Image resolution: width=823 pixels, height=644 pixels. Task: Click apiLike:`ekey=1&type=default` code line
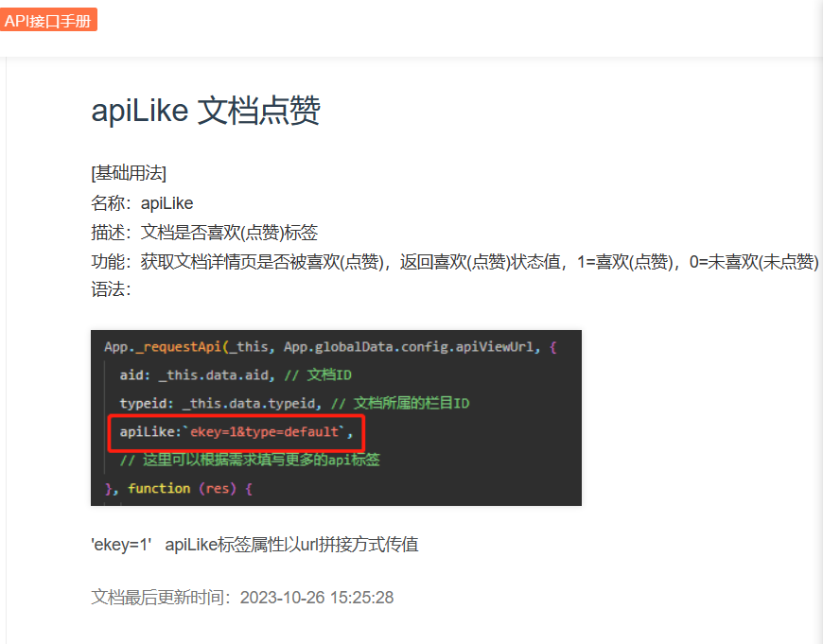[236, 432]
